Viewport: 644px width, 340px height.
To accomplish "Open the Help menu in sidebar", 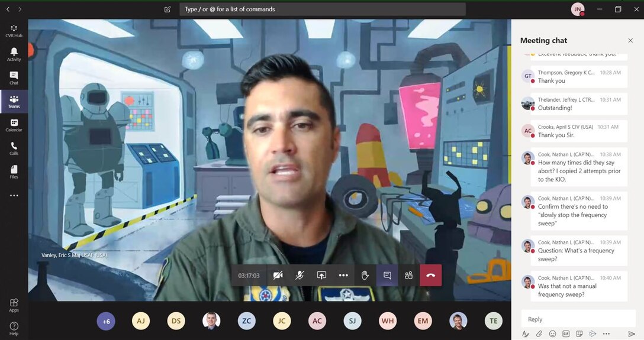I will (14, 328).
